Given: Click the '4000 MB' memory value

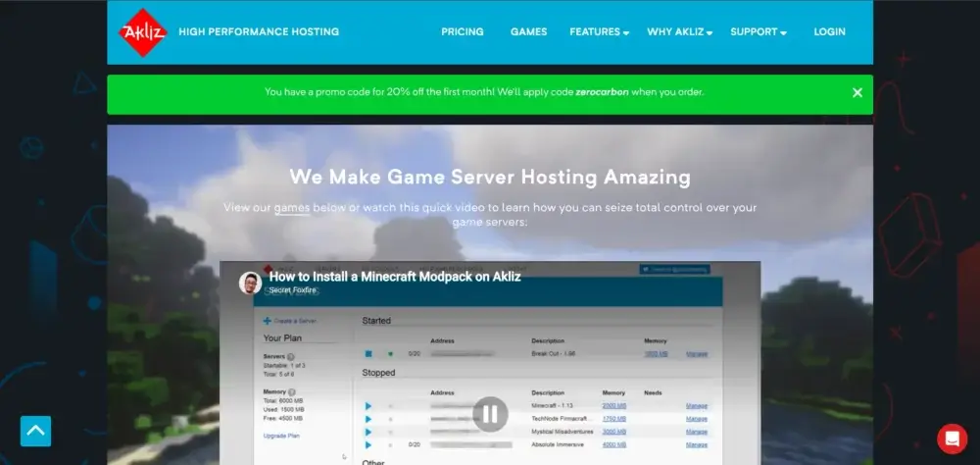Looking at the screenshot, I should pyautogui.click(x=614, y=445).
